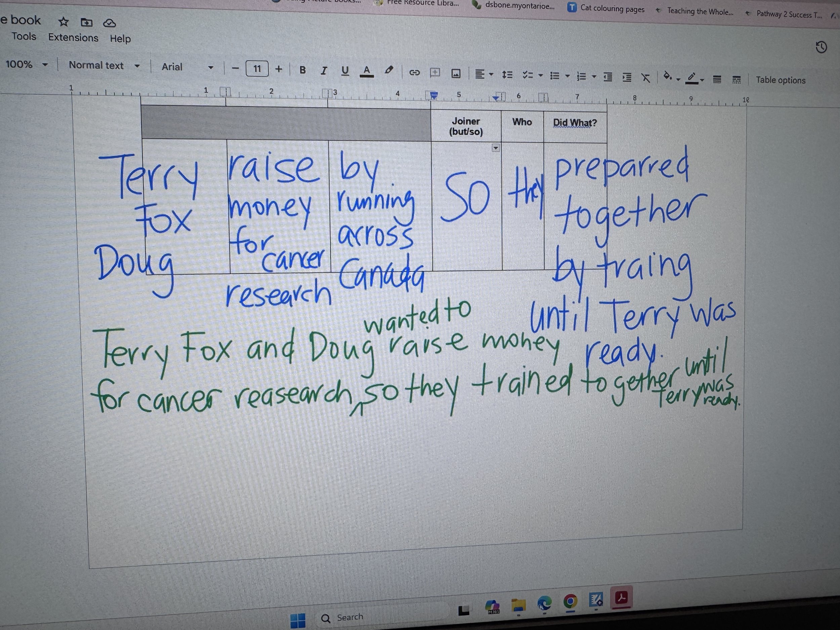This screenshot has height=630, width=840.
Task: Insert an image from the toolbar
Action: click(456, 74)
